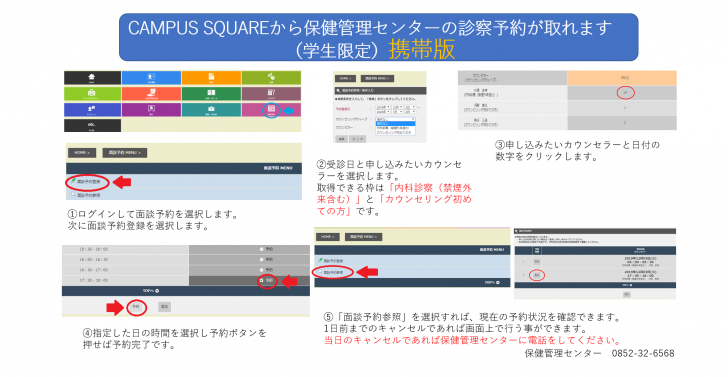This screenshot has width=728, height=377.
Task: Click TOPへ link in the step ⑤ menu panel
Action: point(493,282)
